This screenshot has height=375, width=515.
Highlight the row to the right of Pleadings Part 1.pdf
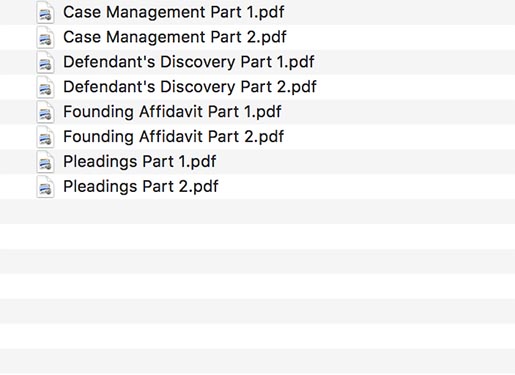(x=366, y=162)
